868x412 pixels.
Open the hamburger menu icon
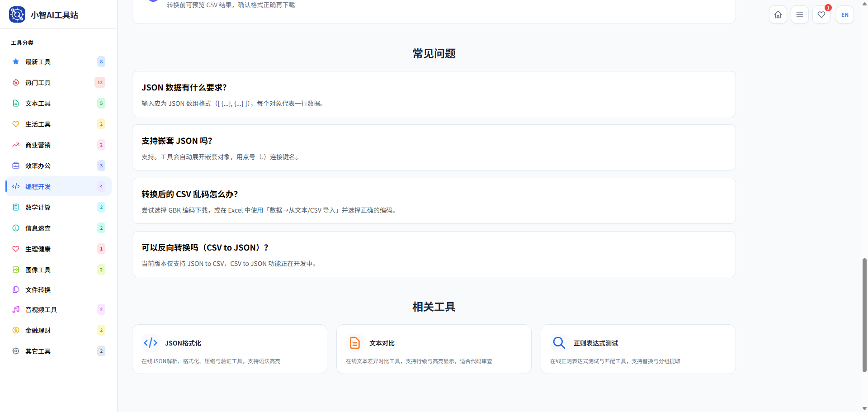[800, 14]
